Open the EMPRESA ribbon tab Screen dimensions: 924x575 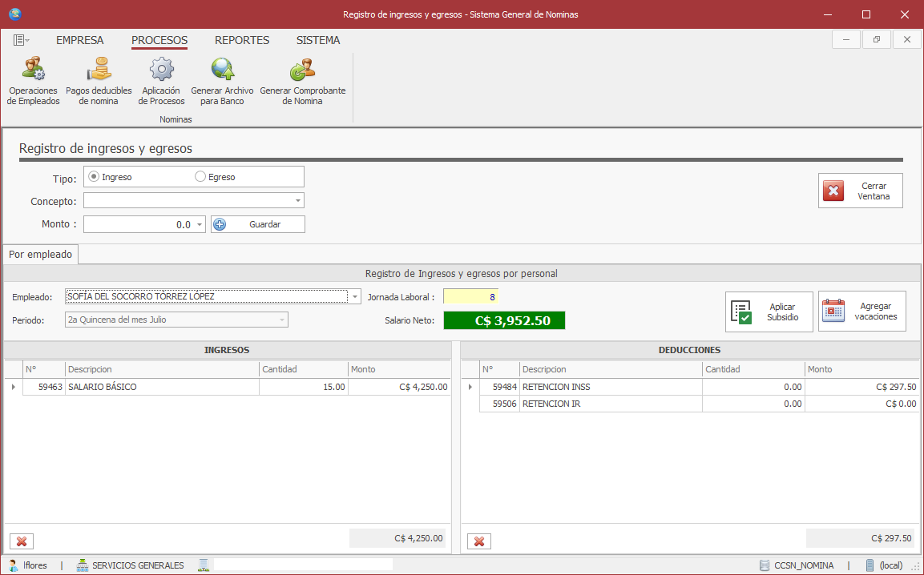coord(79,40)
